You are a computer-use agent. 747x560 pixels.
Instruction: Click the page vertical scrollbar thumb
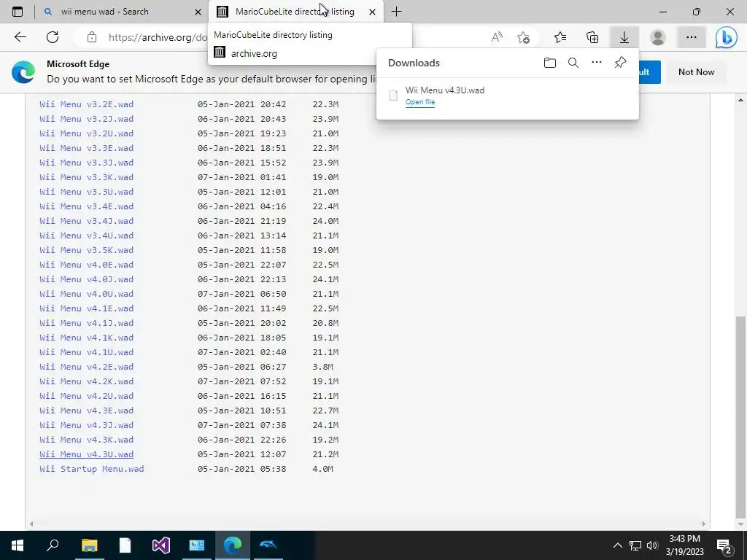point(741,416)
